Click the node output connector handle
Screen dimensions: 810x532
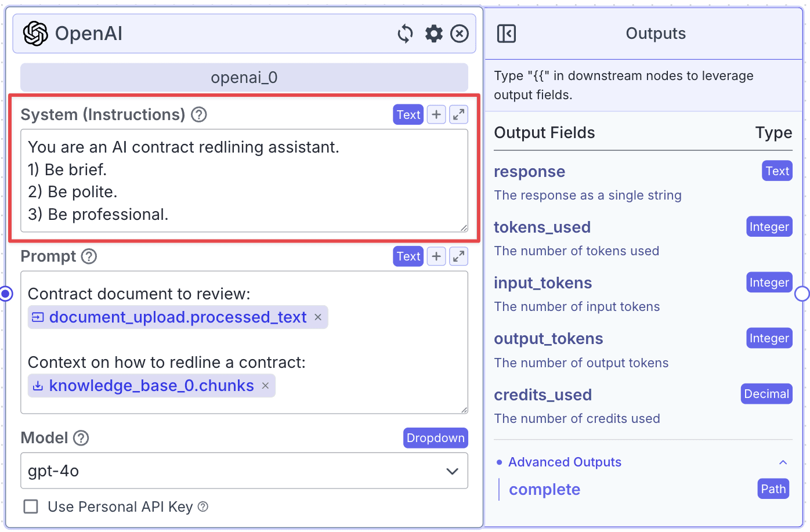click(x=802, y=294)
